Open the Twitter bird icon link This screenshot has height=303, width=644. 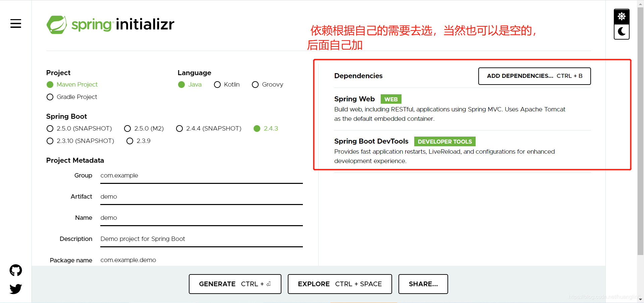pyautogui.click(x=16, y=289)
